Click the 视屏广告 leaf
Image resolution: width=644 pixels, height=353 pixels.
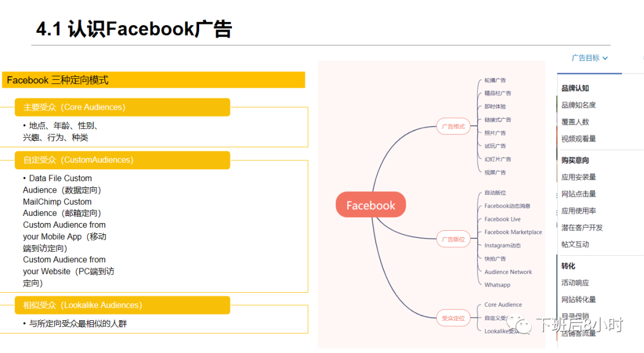pos(495,172)
